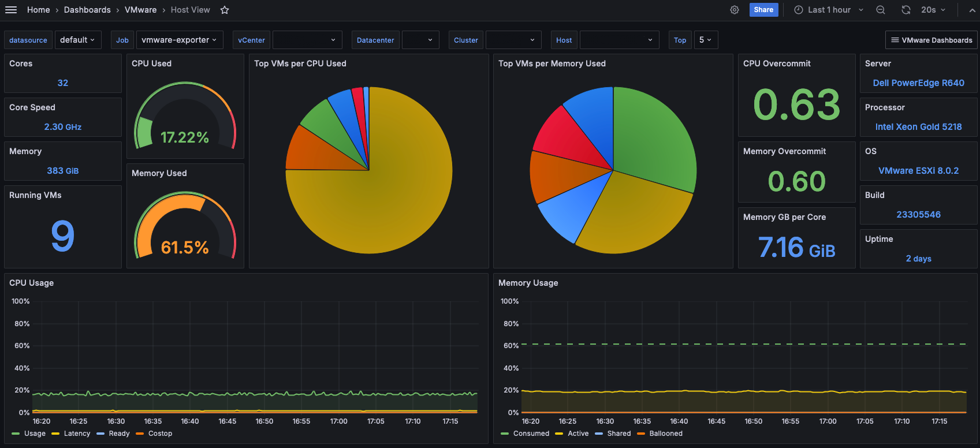Expand the 20s refresh interval dropdown
980x448 pixels.
coord(934,10)
